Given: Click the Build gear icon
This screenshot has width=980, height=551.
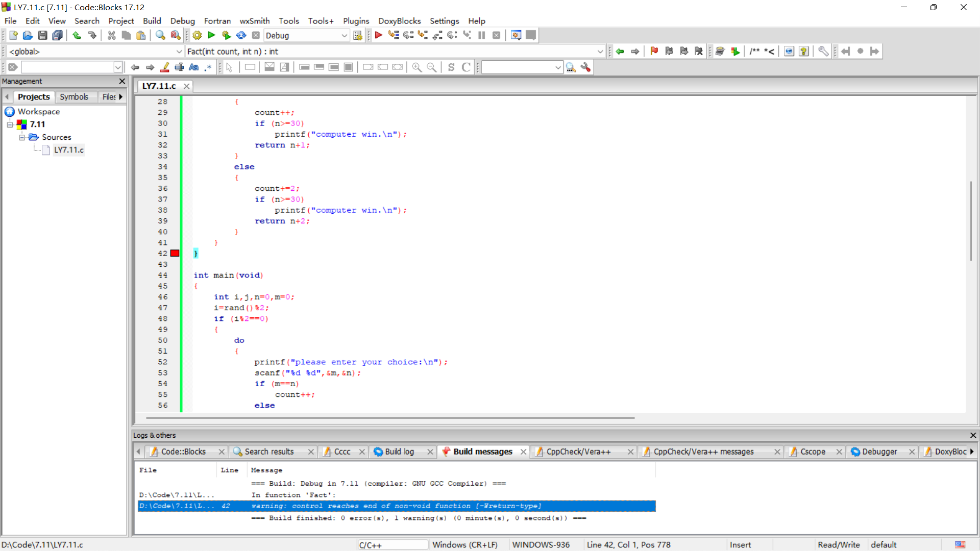Looking at the screenshot, I should tap(197, 35).
